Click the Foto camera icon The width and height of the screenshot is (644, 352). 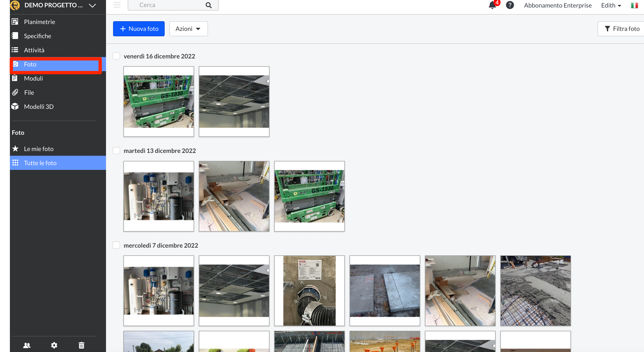tap(16, 64)
